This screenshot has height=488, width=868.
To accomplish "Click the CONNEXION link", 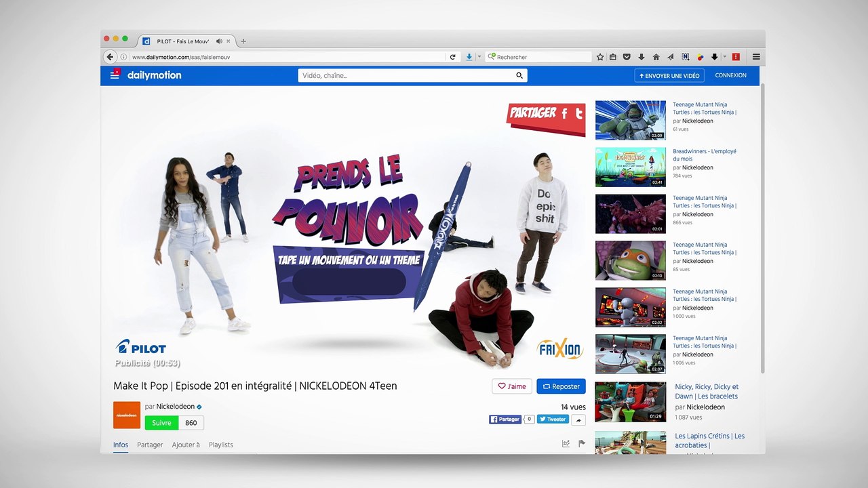I will 730,75.
